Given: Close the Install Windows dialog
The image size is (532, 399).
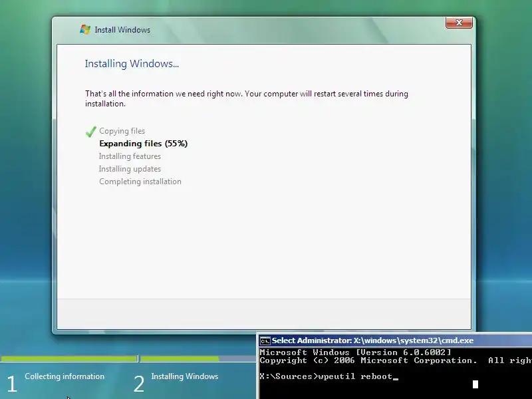Looking at the screenshot, I should (x=459, y=23).
